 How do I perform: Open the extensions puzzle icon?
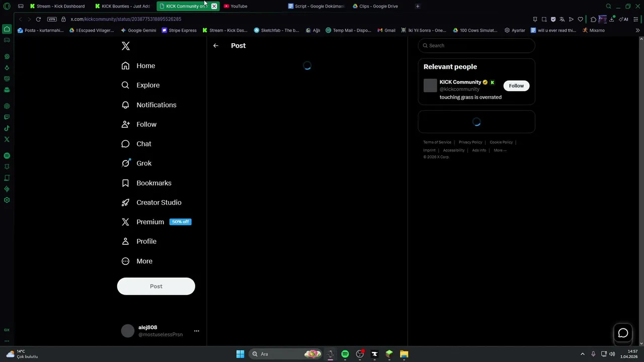[593, 19]
